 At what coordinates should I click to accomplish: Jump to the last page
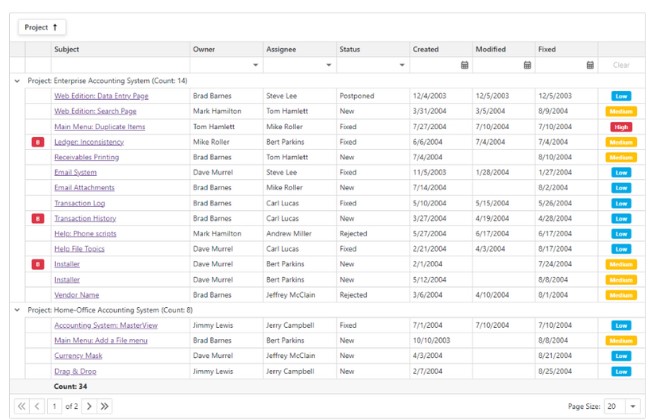pyautogui.click(x=105, y=406)
